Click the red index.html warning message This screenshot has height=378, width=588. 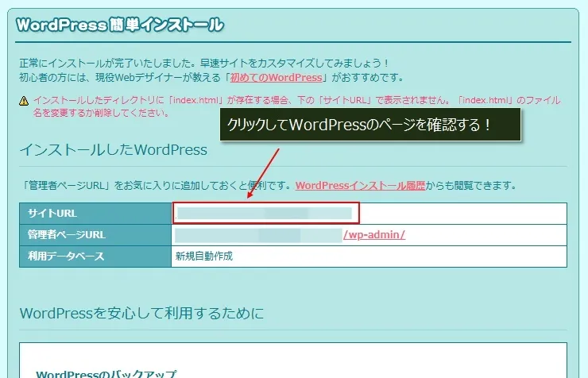click(x=296, y=106)
